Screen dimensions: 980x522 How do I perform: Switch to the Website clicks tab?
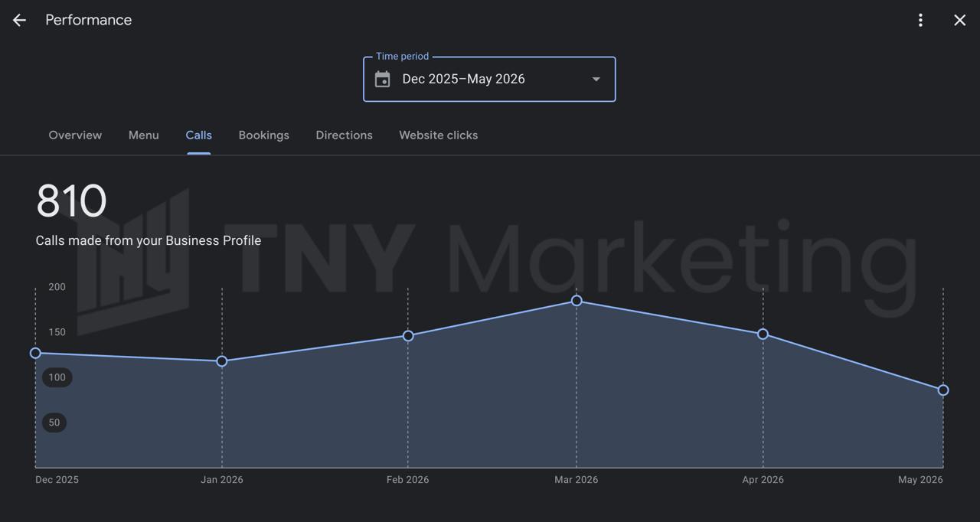tap(438, 135)
